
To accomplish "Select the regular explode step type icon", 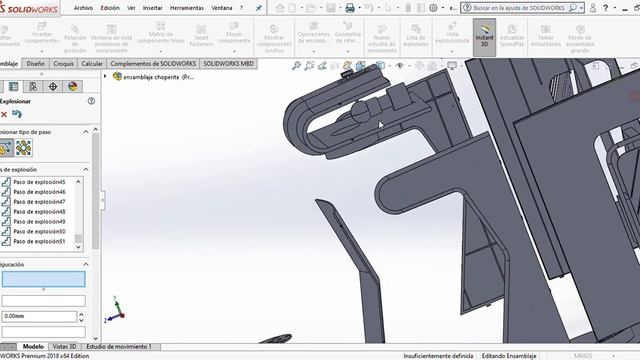I will point(6,148).
